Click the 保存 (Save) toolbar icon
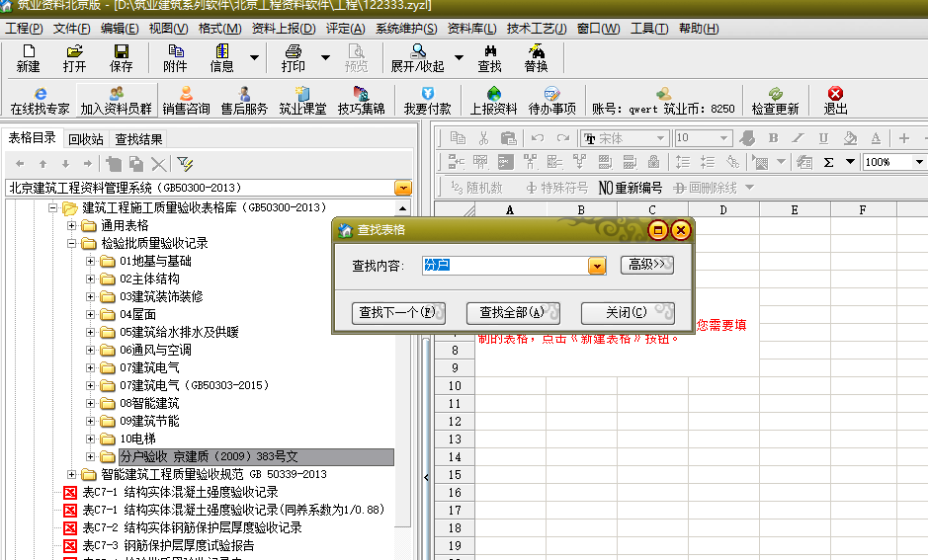The width and height of the screenshot is (928, 560). (121, 58)
